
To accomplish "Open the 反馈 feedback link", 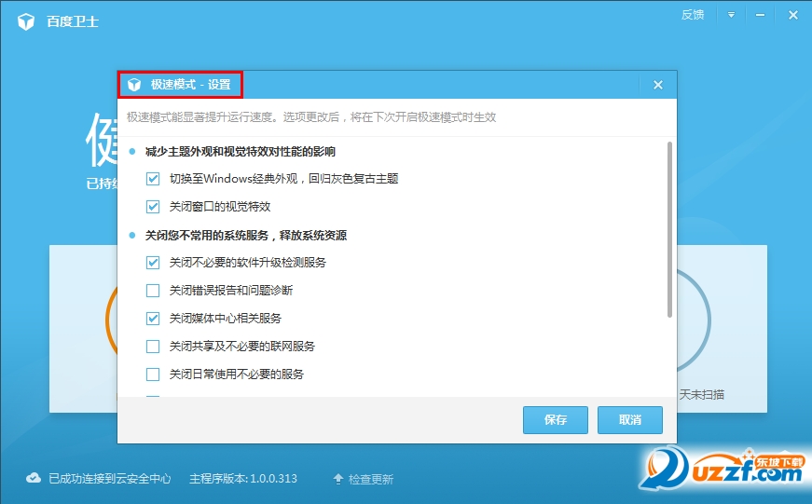I will coord(693,15).
